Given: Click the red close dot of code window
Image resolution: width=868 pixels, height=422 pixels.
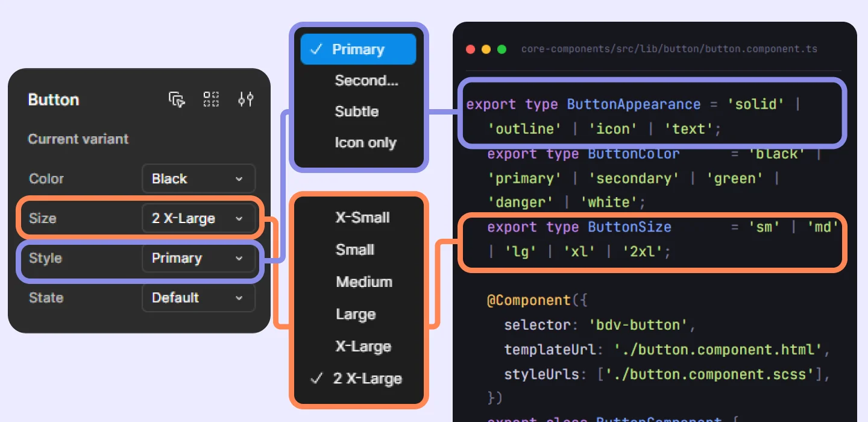Looking at the screenshot, I should point(471,49).
